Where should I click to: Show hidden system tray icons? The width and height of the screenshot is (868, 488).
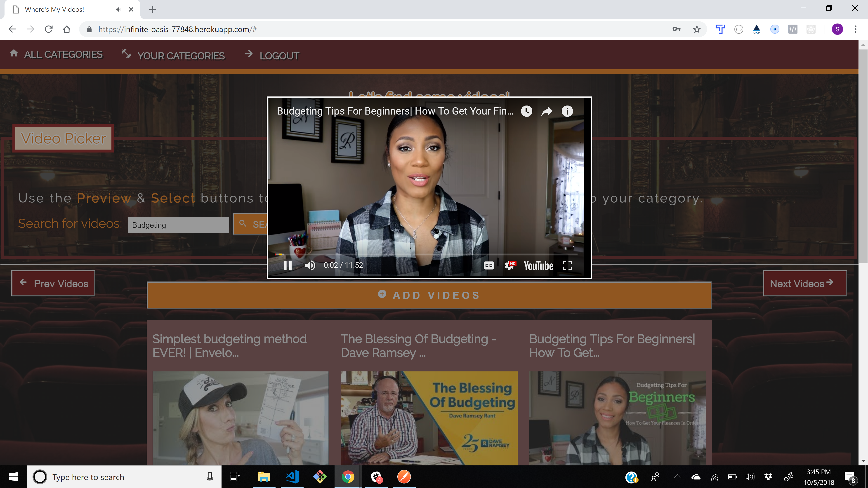tap(677, 476)
